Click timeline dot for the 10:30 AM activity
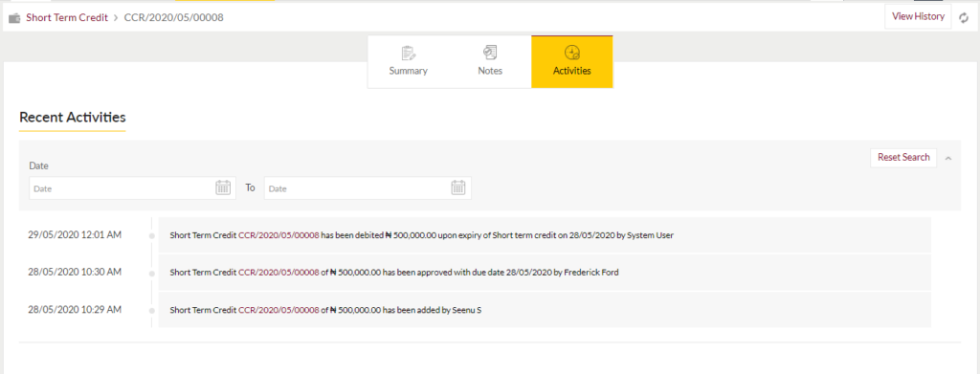This screenshot has height=374, width=980. point(151,274)
